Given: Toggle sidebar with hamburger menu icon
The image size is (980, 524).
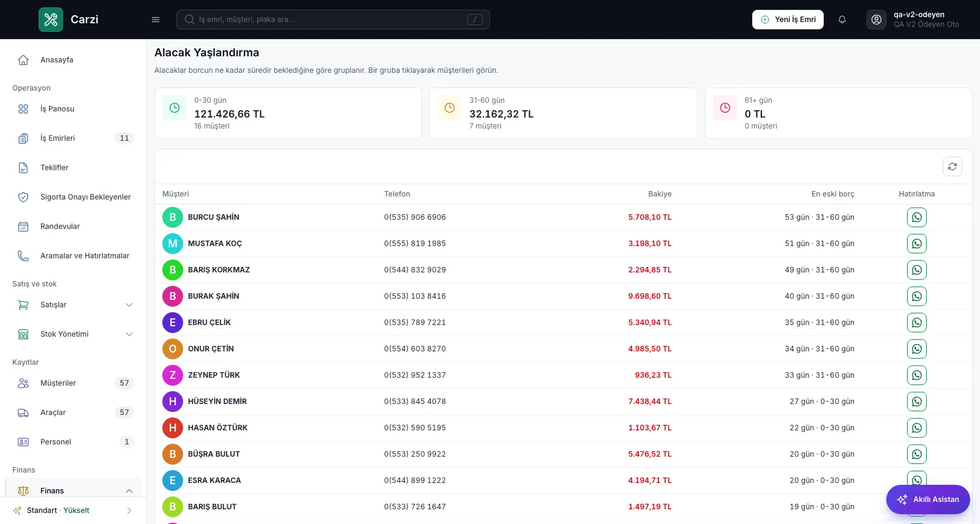Looking at the screenshot, I should [156, 20].
